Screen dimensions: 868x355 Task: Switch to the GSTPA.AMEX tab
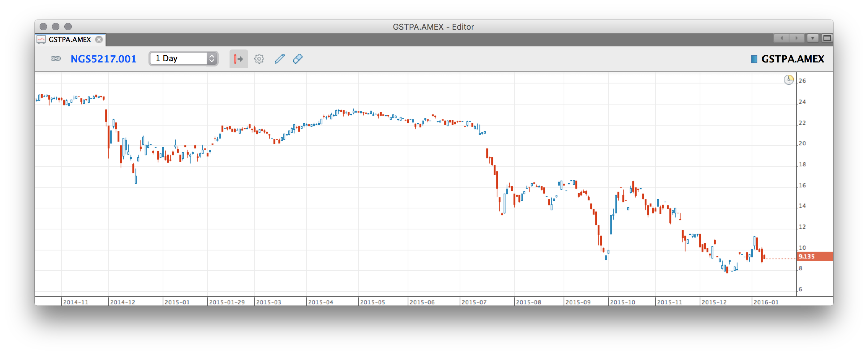pyautogui.click(x=70, y=40)
